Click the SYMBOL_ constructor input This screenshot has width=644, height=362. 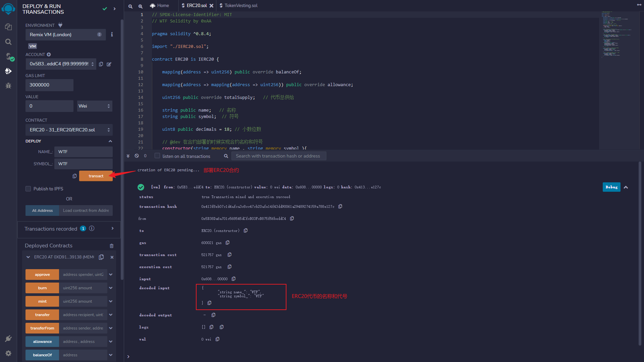(84, 164)
